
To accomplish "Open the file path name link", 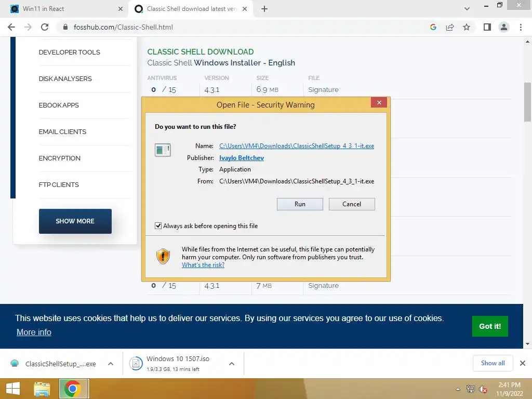I will [297, 146].
